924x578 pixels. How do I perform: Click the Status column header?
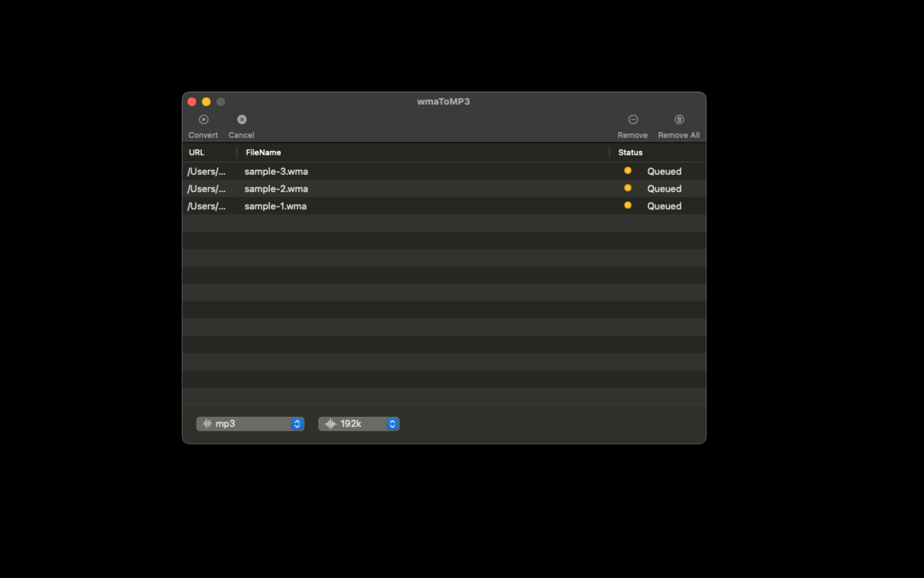pyautogui.click(x=629, y=152)
